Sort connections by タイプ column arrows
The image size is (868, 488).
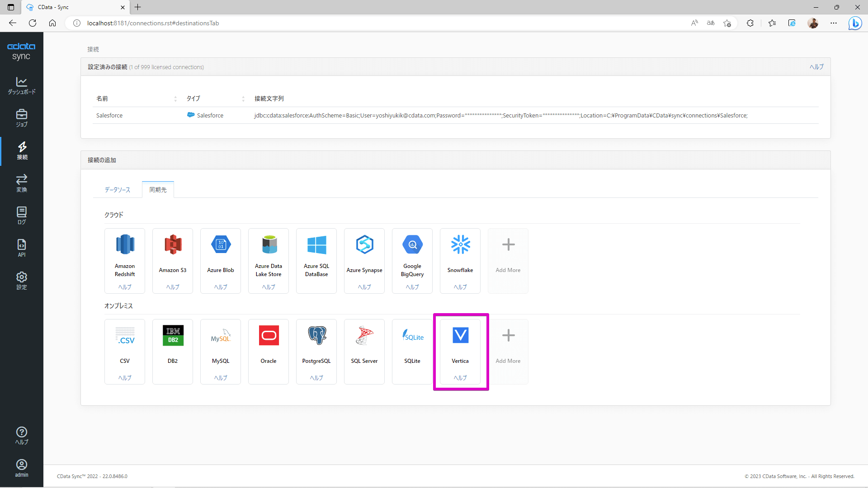click(243, 99)
